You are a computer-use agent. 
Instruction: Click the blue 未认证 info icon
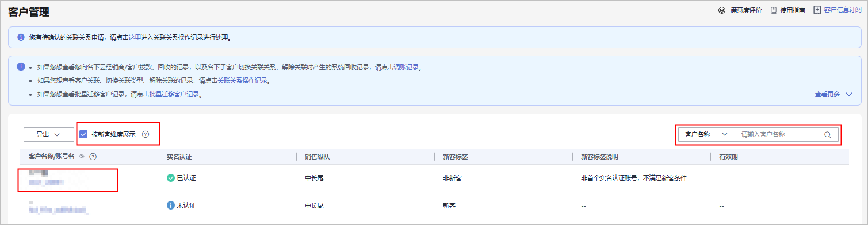(x=170, y=205)
